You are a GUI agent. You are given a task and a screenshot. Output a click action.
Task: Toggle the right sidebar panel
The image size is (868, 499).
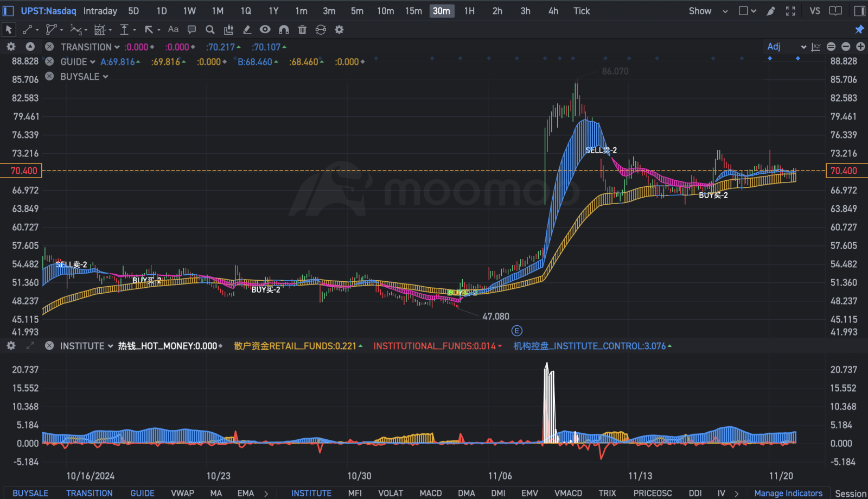point(859,11)
